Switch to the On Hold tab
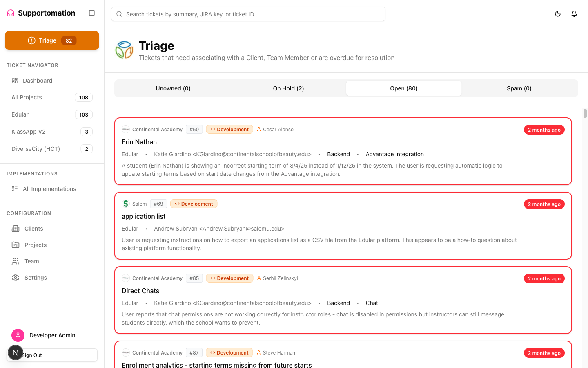 click(x=288, y=88)
